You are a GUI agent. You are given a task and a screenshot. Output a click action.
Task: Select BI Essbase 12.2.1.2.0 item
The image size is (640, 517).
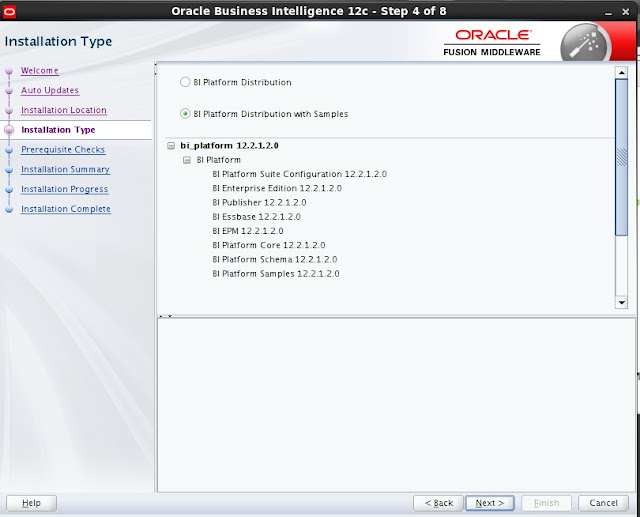click(x=256, y=217)
